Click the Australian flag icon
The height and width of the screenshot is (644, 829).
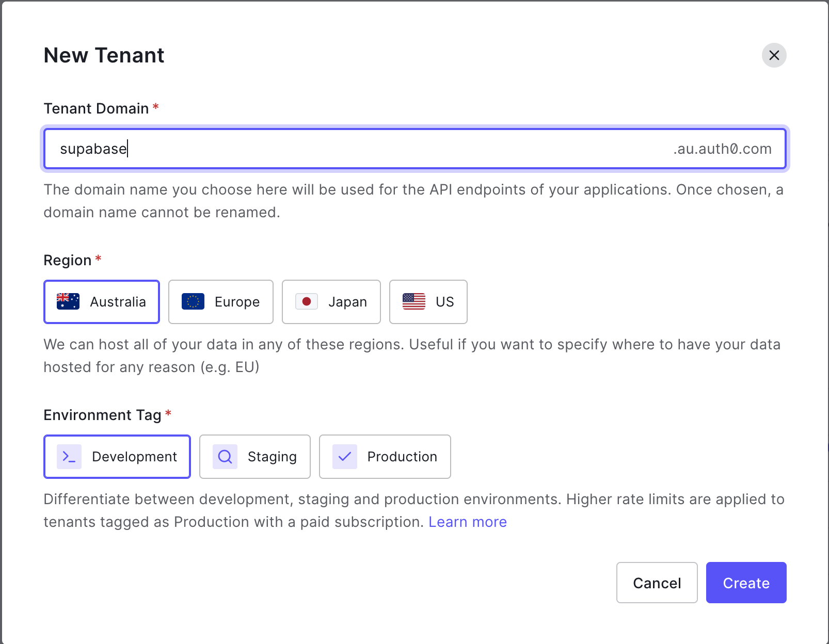click(68, 301)
